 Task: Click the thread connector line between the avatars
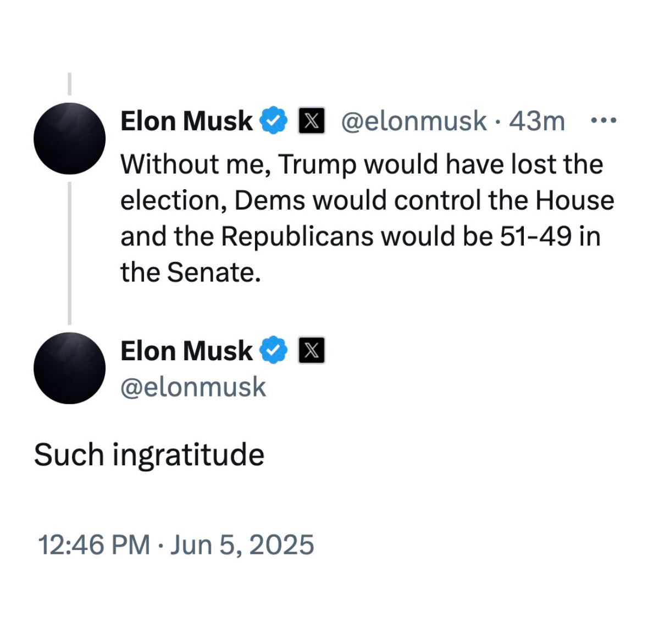click(69, 253)
